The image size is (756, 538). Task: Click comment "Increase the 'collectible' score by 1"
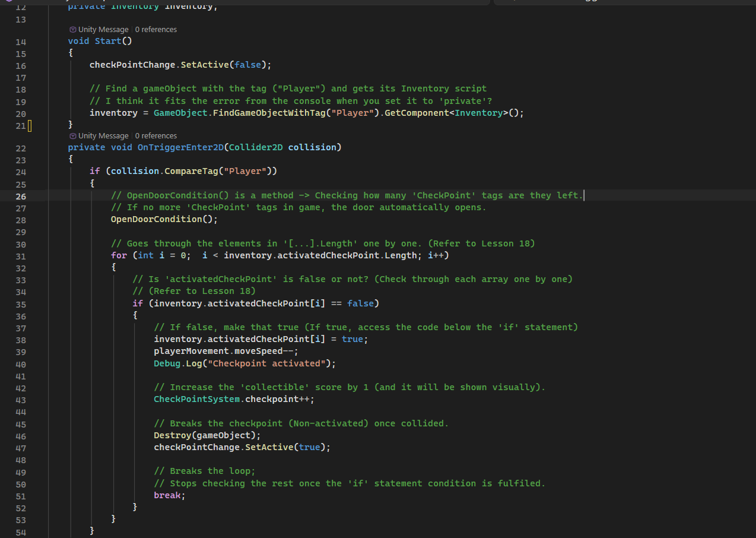coord(350,387)
